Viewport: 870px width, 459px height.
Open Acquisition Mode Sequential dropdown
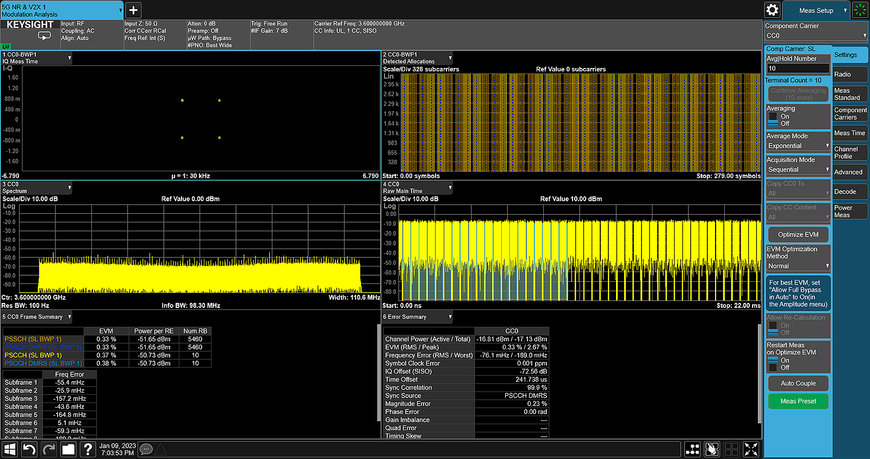[x=798, y=169]
